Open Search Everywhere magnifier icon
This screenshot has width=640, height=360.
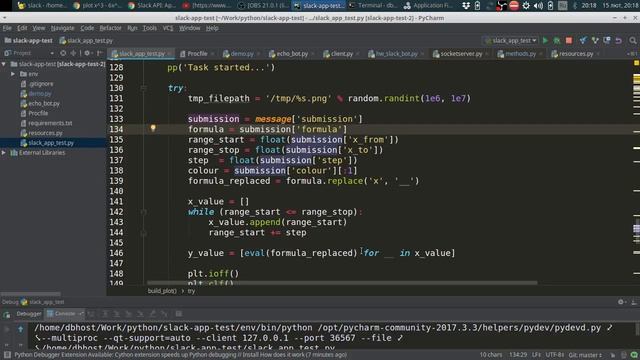633,40
